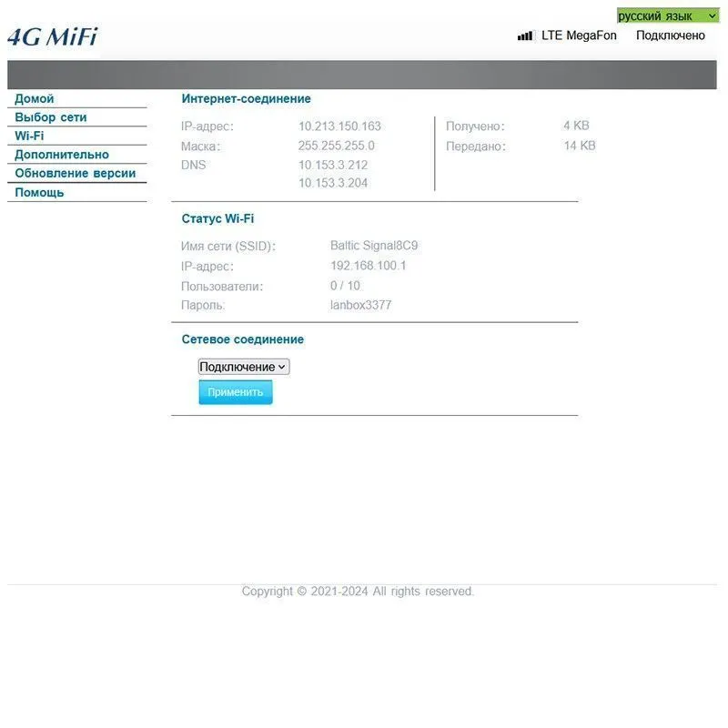Click the first DNS value 10.153.3.212
The image size is (728, 728).
tap(333, 165)
